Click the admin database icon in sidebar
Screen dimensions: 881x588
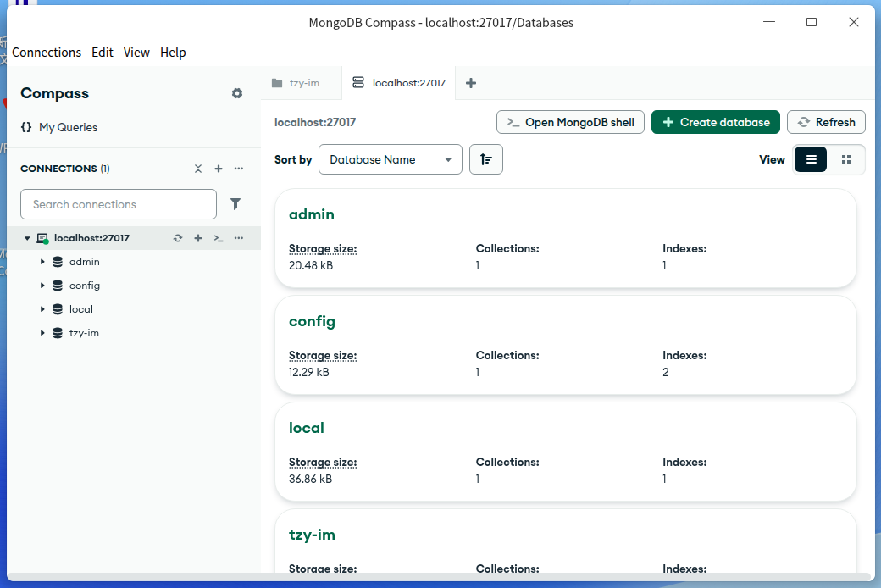tap(58, 262)
